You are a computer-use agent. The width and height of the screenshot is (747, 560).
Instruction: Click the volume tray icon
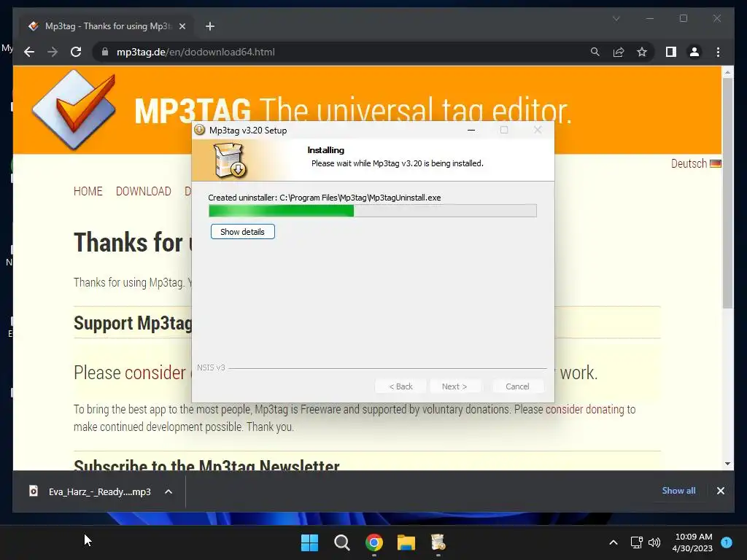coord(654,542)
